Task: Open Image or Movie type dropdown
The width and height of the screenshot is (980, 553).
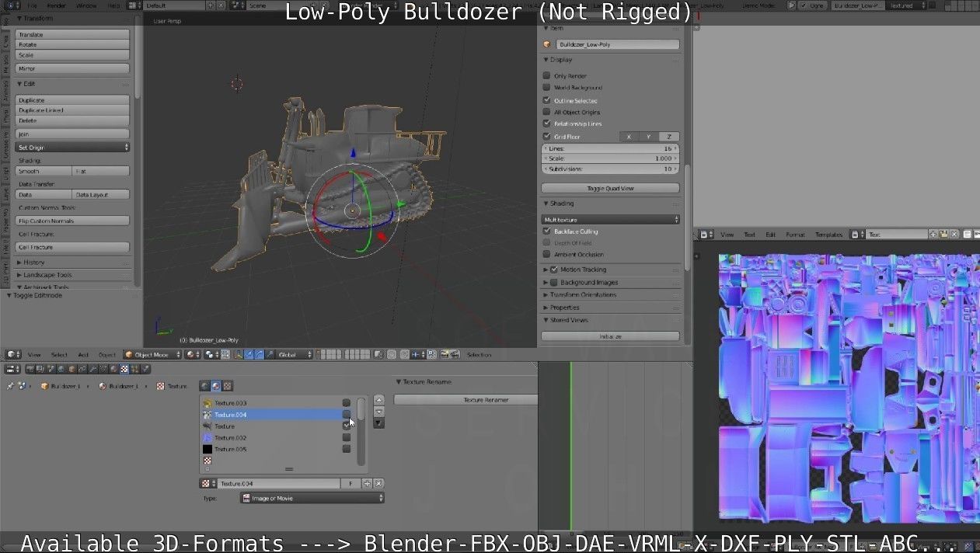Action: [x=312, y=498]
